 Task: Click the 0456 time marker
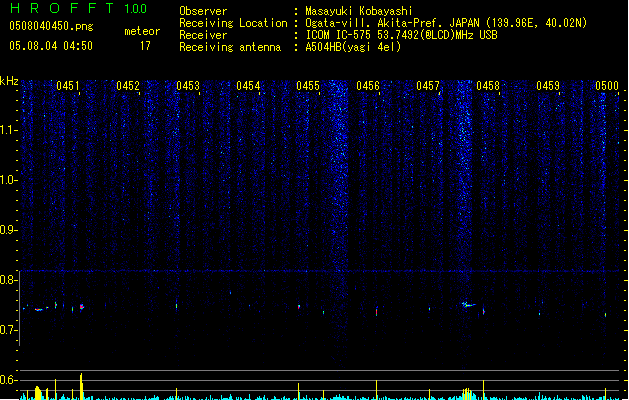(368, 85)
